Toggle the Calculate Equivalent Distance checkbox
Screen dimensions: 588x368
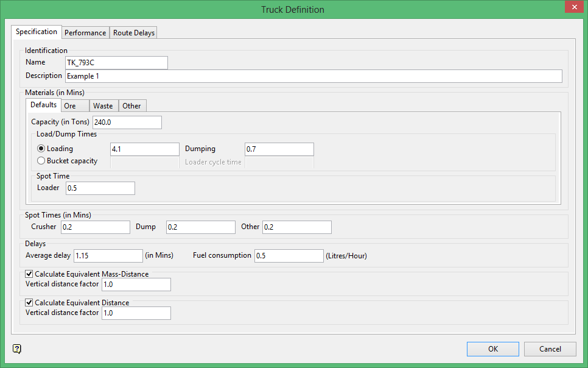coord(29,303)
